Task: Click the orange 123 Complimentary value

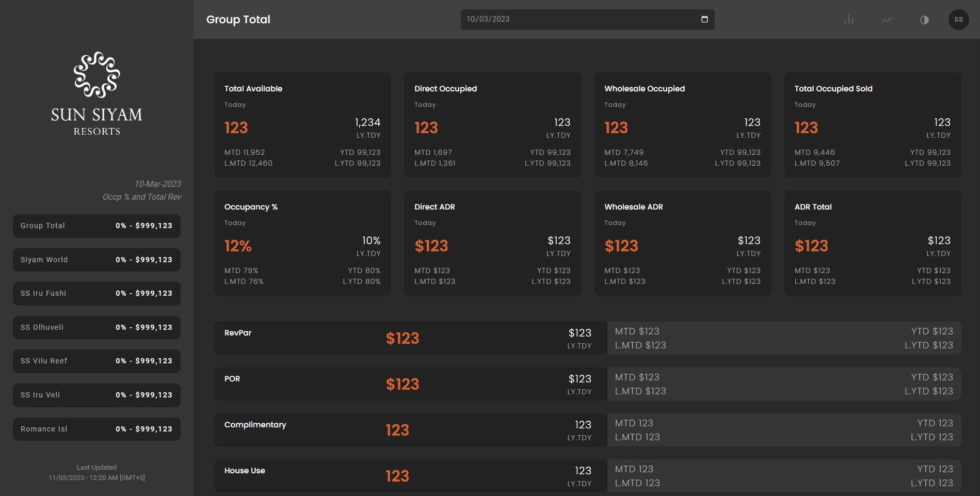Action: (397, 430)
